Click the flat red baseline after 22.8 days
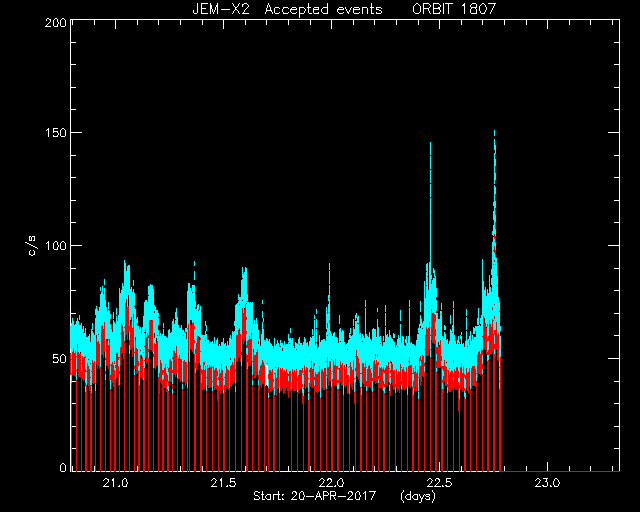 click(560, 471)
